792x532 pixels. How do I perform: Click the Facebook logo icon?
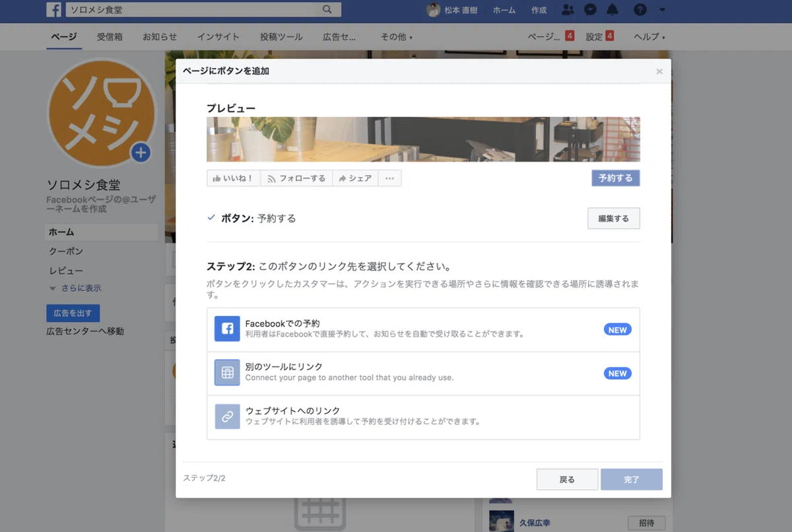[54, 10]
